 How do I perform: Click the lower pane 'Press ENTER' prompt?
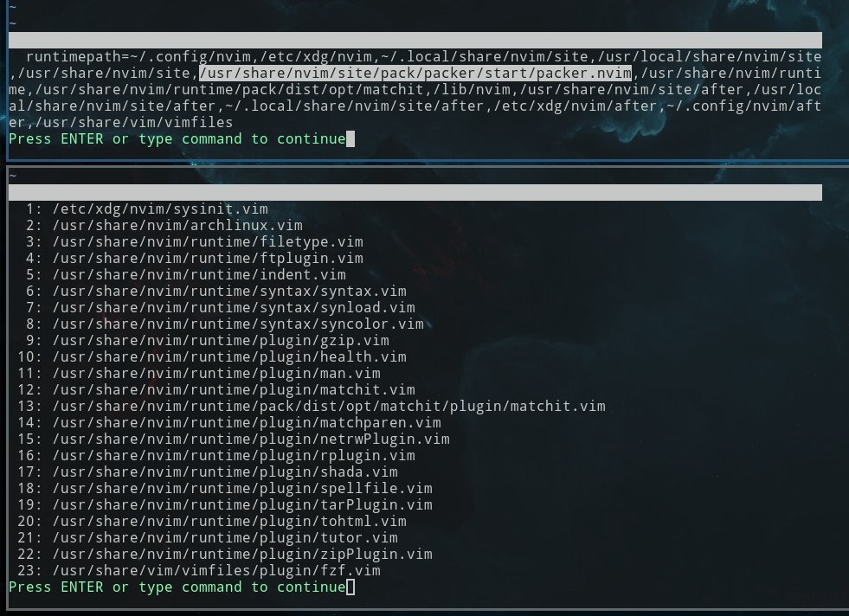pyautogui.click(x=177, y=587)
